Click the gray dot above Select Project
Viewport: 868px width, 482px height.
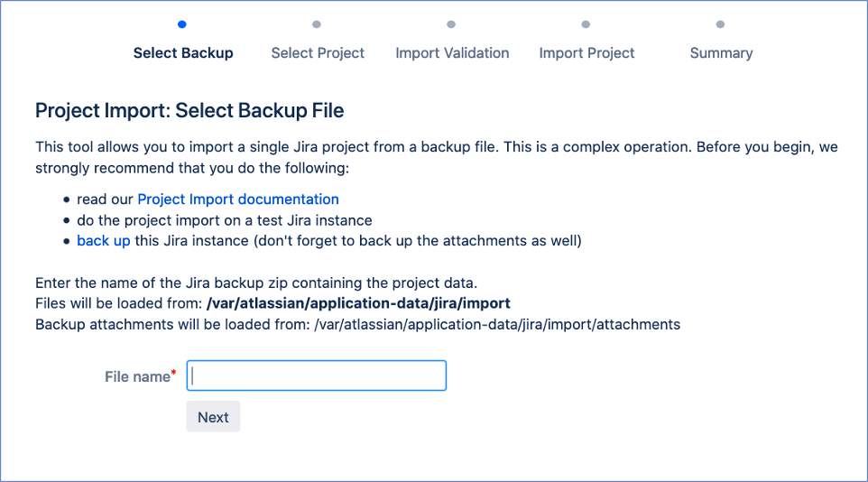tap(317, 24)
